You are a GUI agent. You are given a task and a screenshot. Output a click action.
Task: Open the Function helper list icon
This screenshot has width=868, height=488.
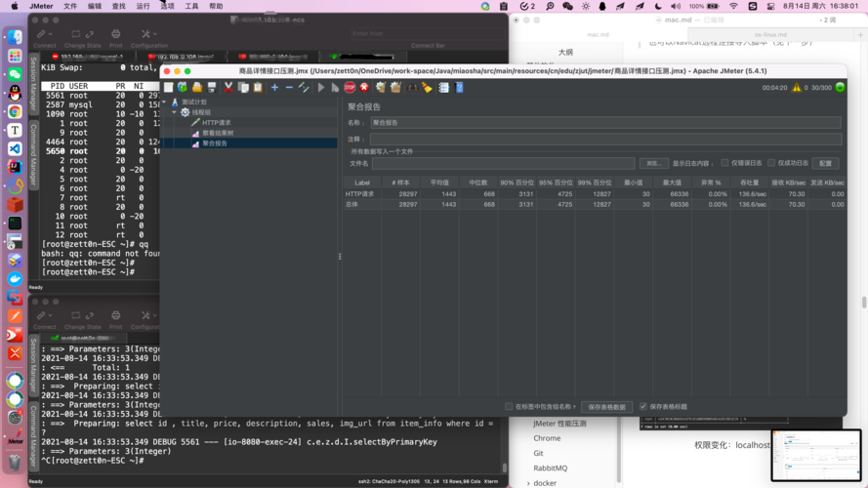pyautogui.click(x=443, y=88)
